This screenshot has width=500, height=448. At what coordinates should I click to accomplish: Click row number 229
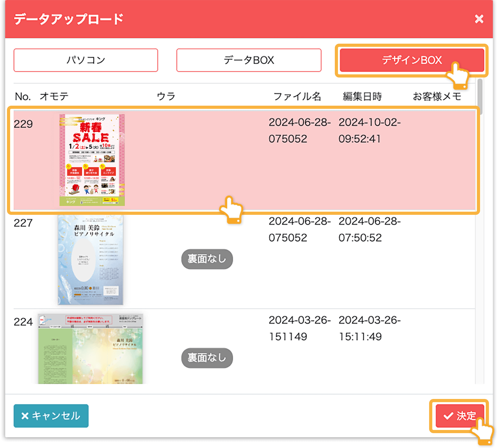[23, 124]
